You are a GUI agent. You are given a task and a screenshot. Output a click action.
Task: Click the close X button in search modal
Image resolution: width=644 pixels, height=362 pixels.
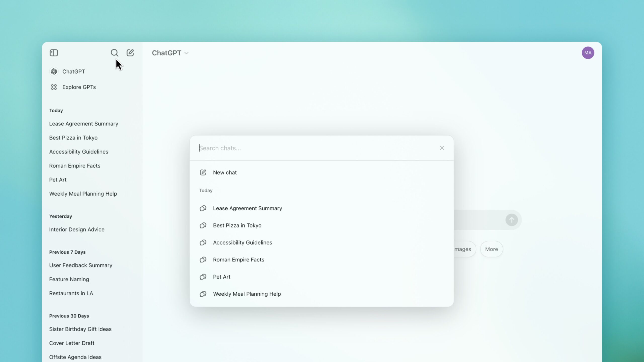point(442,148)
